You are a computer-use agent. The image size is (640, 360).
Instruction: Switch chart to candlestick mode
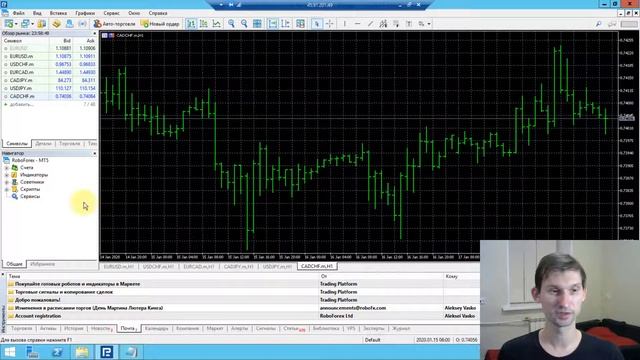tap(204, 24)
